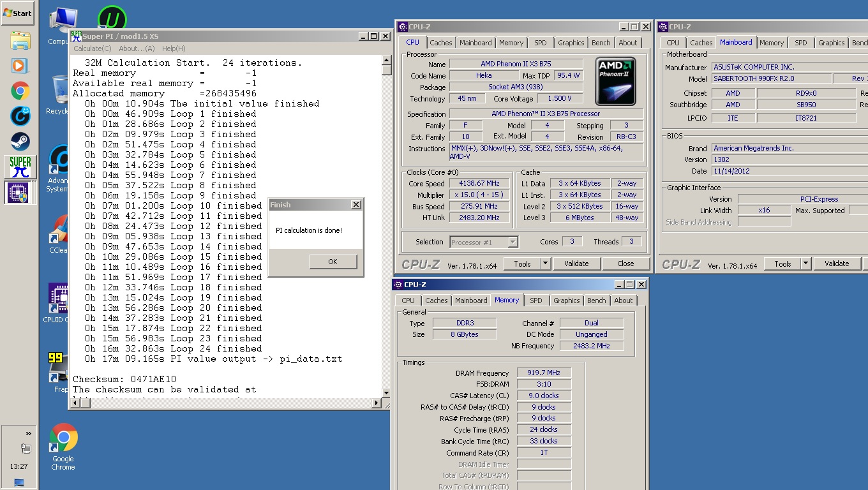Click the Super PI vertical scrollbar down arrow
This screenshot has width=868, height=490.
pyautogui.click(x=386, y=393)
